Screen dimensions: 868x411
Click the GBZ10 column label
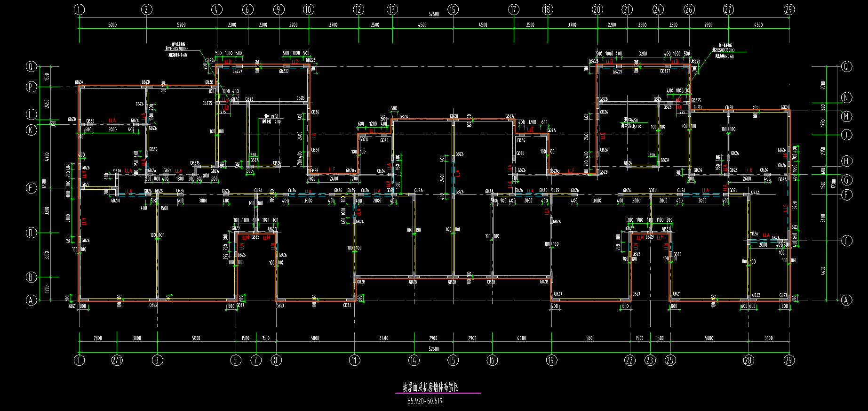click(x=115, y=201)
